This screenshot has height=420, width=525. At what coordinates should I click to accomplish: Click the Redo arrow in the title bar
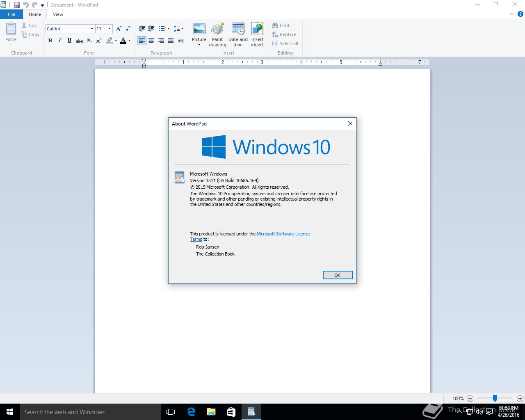[35, 5]
